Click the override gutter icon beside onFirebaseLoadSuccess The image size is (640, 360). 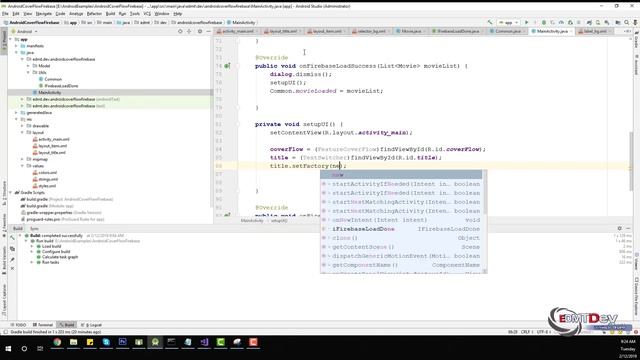227,66
